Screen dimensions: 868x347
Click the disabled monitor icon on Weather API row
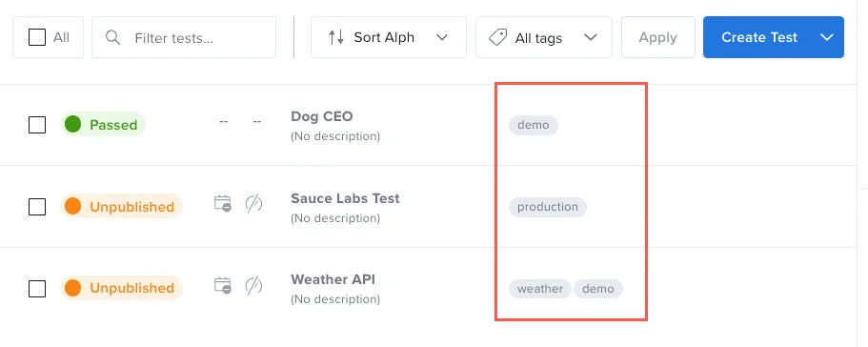pos(254,285)
